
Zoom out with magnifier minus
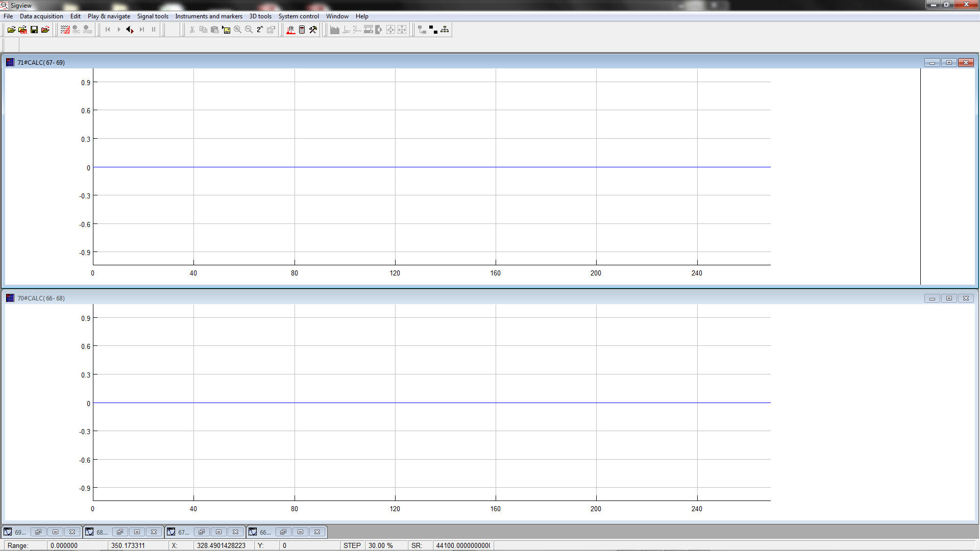click(x=249, y=30)
